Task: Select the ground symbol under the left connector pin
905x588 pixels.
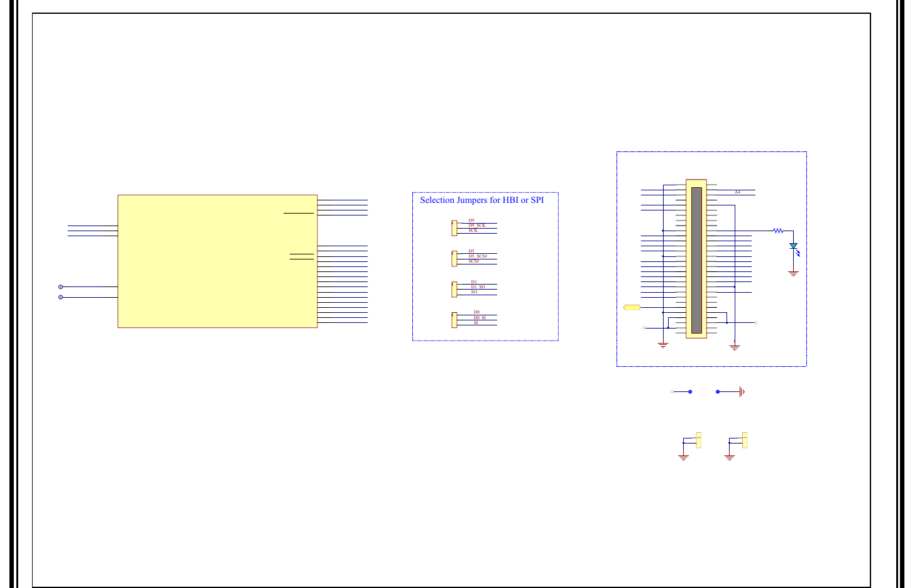Action: (663, 346)
